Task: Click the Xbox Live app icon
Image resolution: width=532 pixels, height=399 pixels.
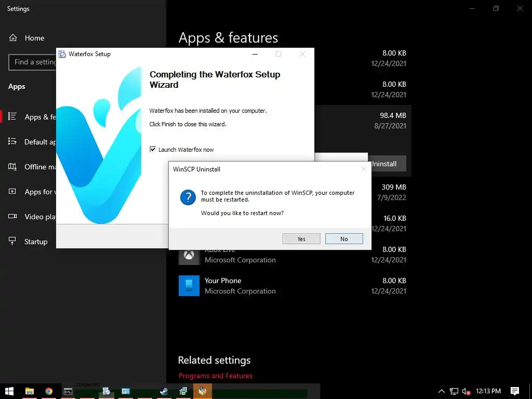Action: [x=189, y=257]
